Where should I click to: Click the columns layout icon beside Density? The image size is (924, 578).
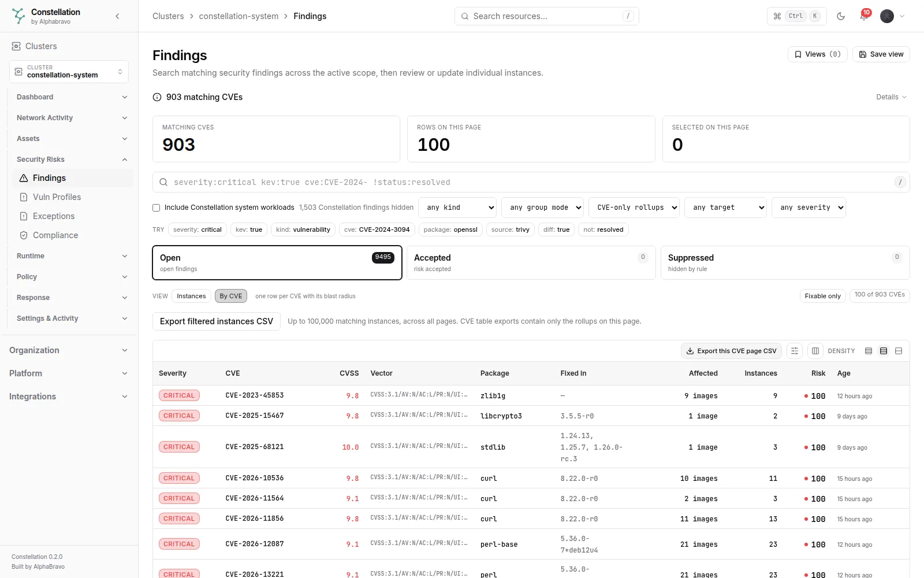(x=815, y=351)
